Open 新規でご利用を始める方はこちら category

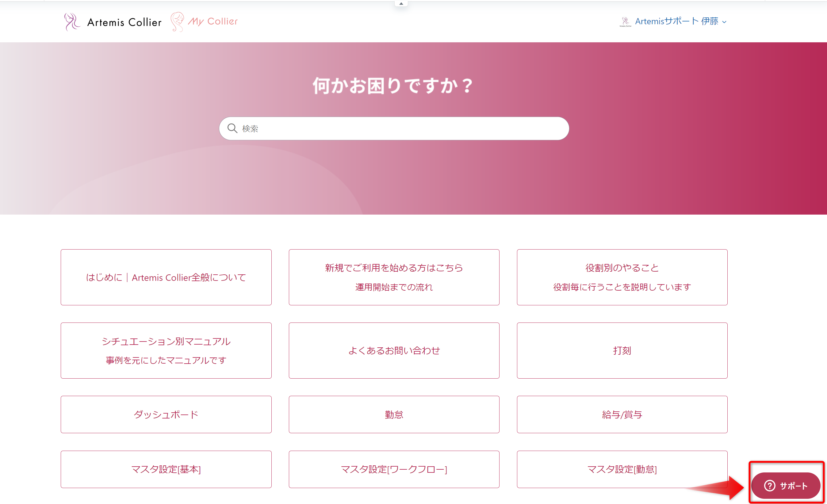394,277
